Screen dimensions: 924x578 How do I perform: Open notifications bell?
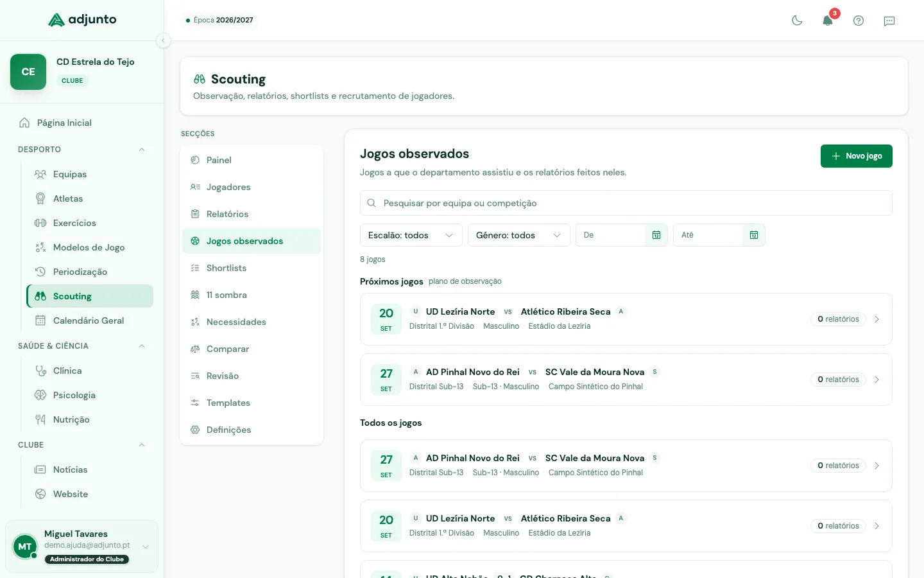click(x=828, y=21)
